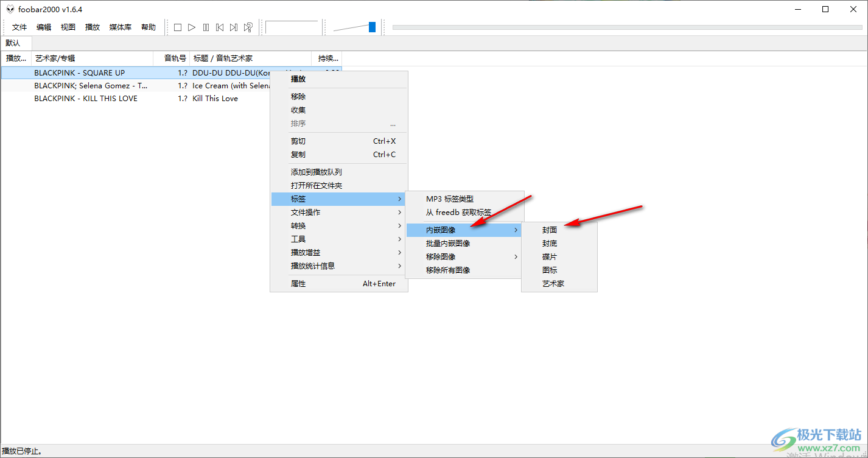Image resolution: width=868 pixels, height=458 pixels.
Task: Choose 收集 in the context menu
Action: [x=339, y=110]
